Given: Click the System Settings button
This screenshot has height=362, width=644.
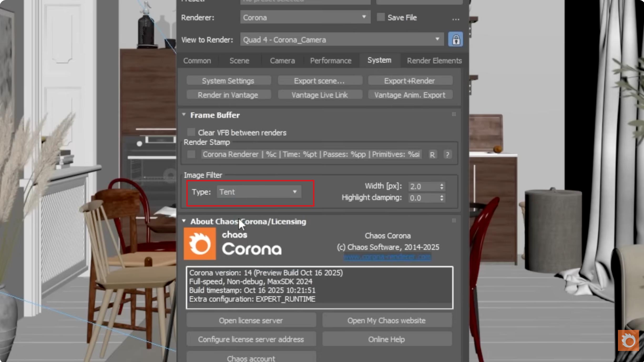Looking at the screenshot, I should click(228, 81).
